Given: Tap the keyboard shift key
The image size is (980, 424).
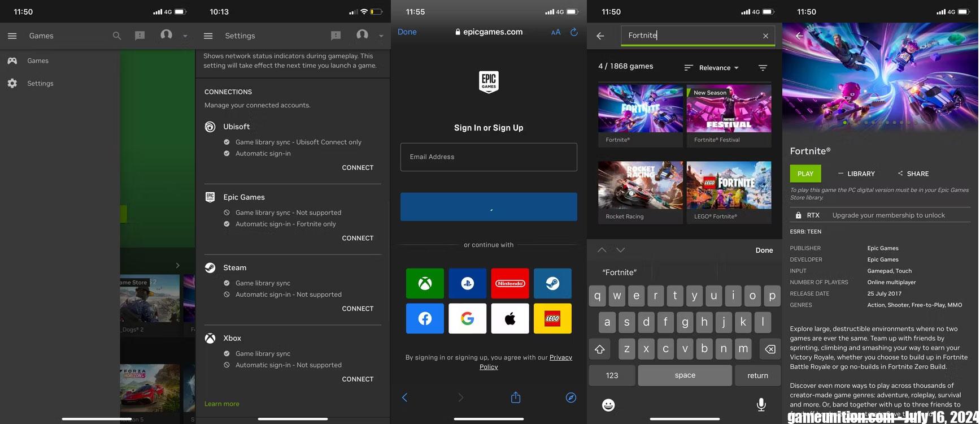Looking at the screenshot, I should (600, 349).
